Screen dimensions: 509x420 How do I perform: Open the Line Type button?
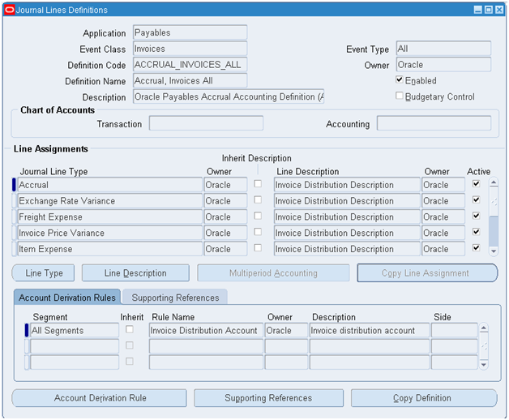(x=44, y=273)
